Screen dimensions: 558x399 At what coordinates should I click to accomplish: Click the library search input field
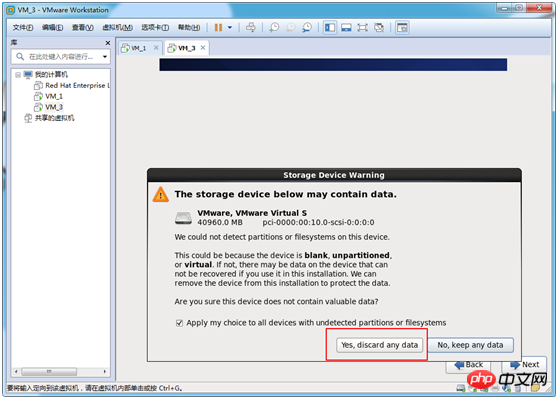point(60,57)
